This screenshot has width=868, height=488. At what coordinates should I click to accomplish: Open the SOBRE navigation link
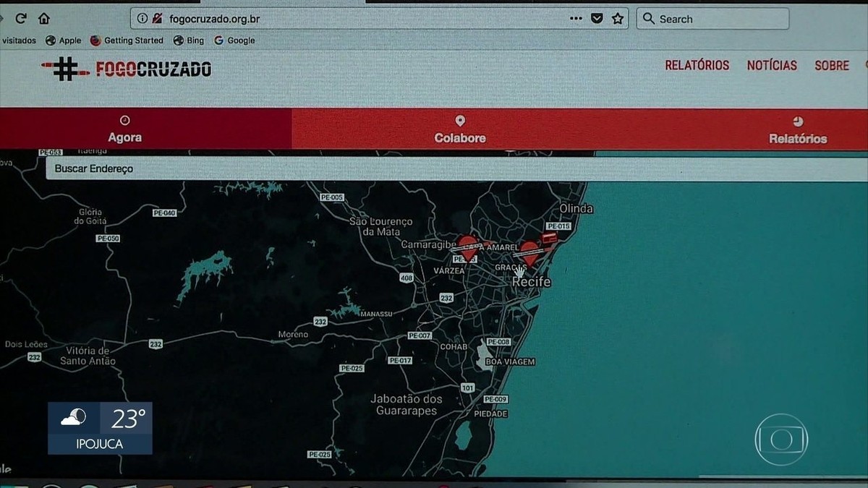(x=832, y=65)
